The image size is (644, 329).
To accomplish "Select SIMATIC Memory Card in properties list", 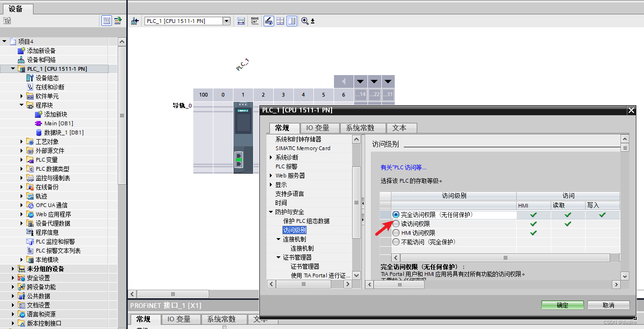I will coord(303,148).
